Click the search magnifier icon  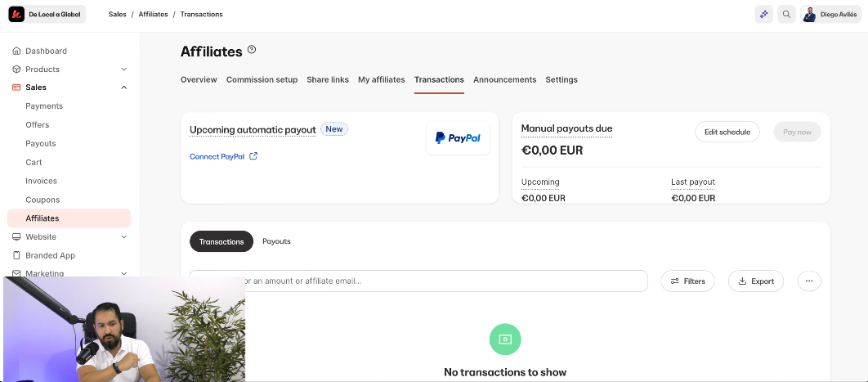pos(786,14)
